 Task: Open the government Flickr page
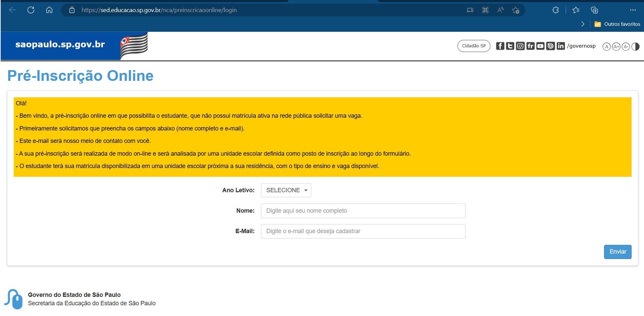pyautogui.click(x=530, y=46)
